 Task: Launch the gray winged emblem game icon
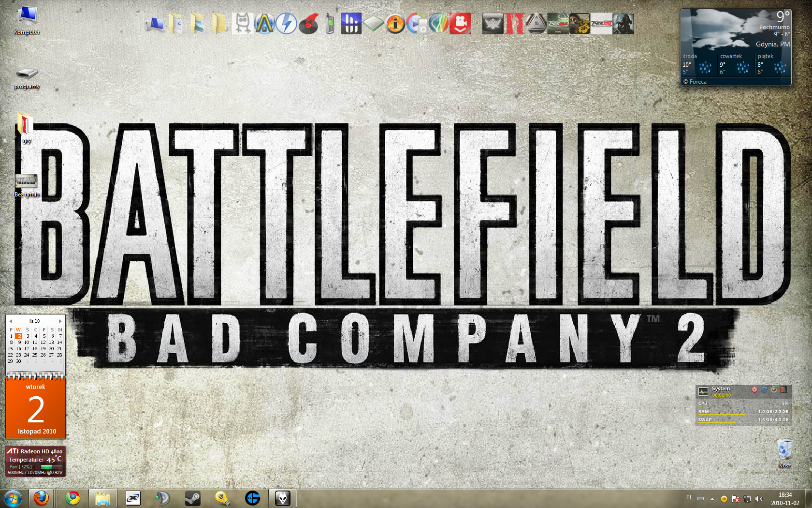click(493, 23)
